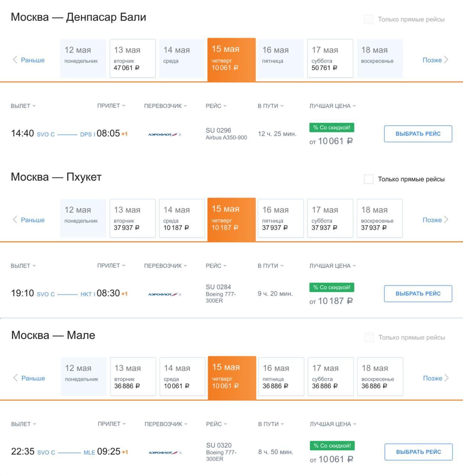Choose flight SU 0296 with ВЫБРАТЬ РЕЙС
The height and width of the screenshot is (476, 463).
(418, 134)
